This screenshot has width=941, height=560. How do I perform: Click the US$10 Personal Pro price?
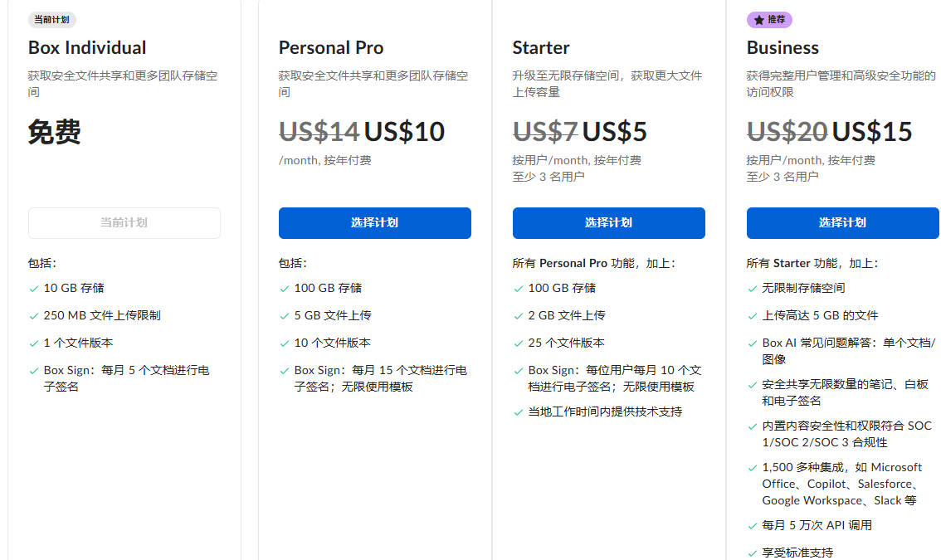tap(404, 131)
